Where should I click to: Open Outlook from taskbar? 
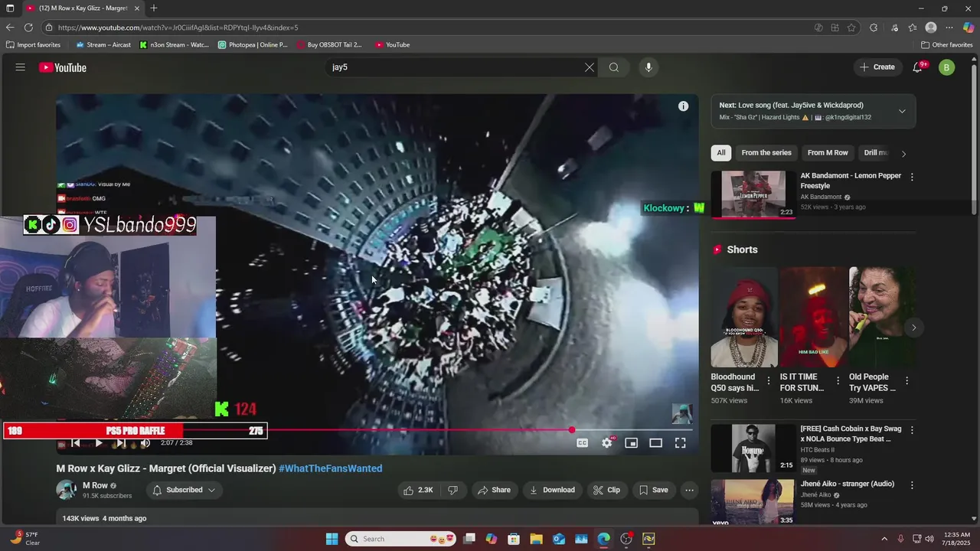pyautogui.click(x=559, y=539)
